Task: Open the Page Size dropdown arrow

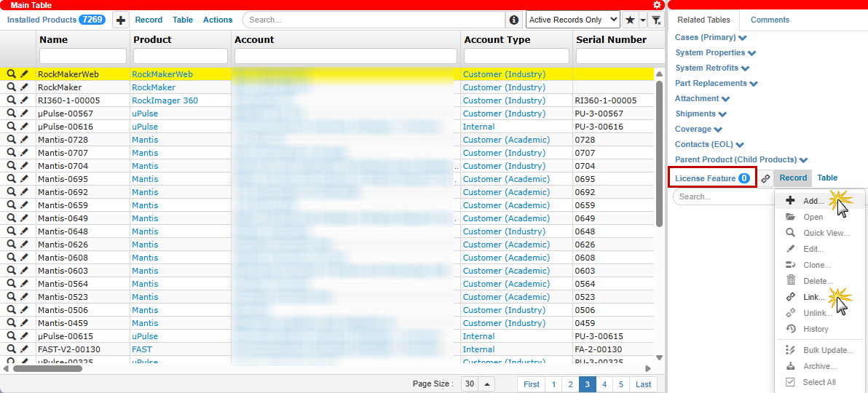Action: click(x=486, y=384)
